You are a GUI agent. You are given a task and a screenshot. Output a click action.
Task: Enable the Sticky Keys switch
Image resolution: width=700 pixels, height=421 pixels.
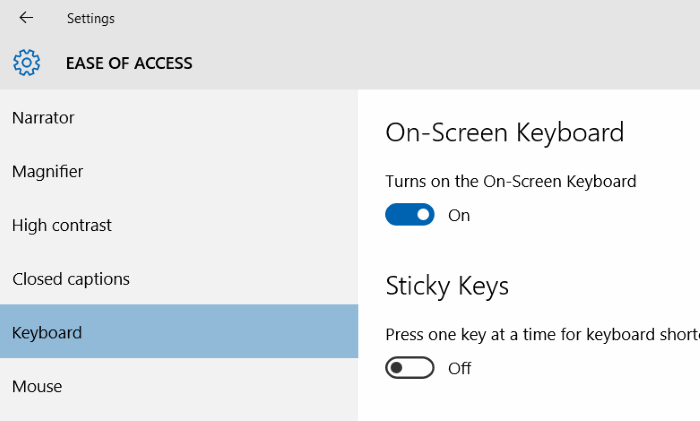pyautogui.click(x=410, y=368)
